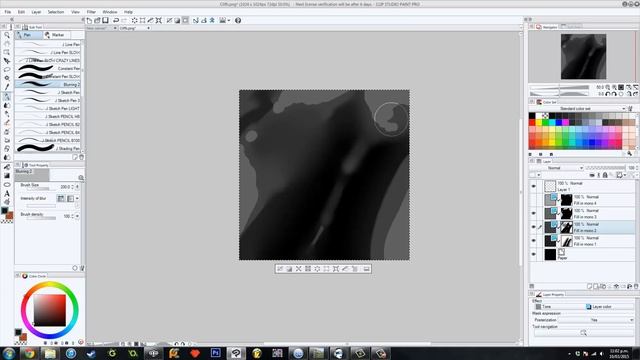The height and width of the screenshot is (360, 640).
Task: Click the color square in Color Circle
Action: [x=49, y=310]
